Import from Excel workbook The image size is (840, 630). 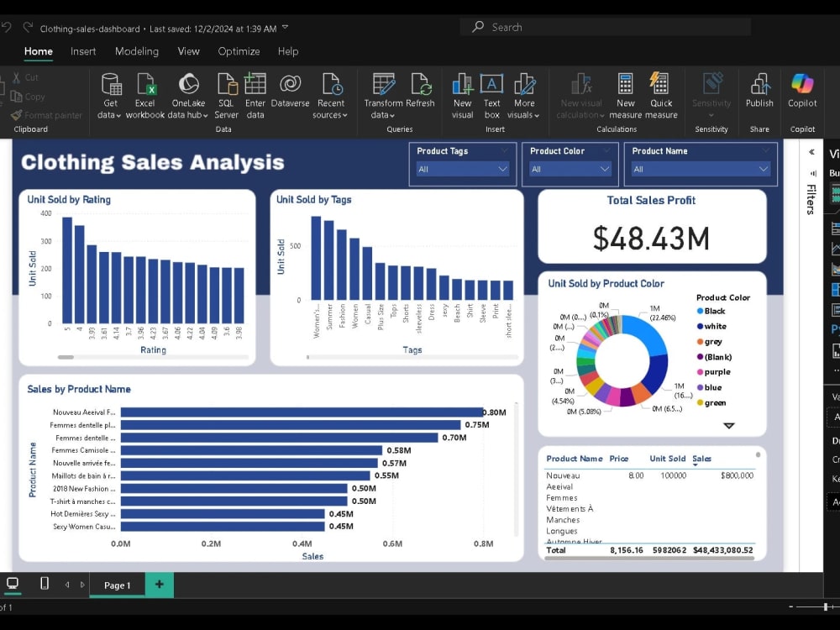pyautogui.click(x=144, y=96)
